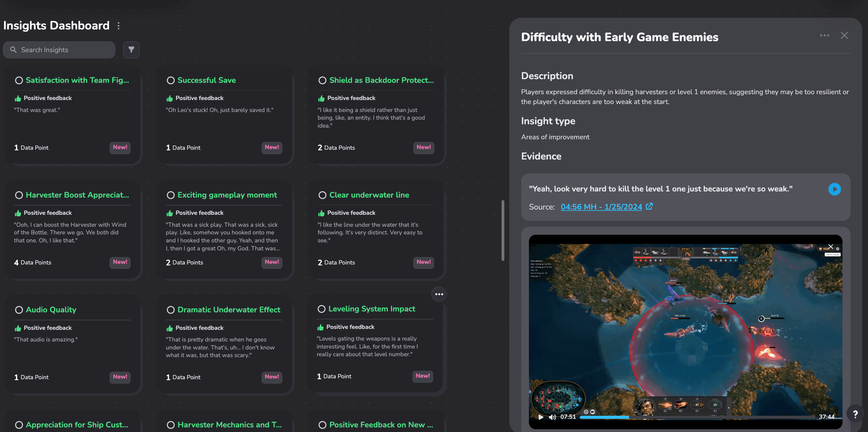Open the Insights Dashboard kebab menu

click(x=118, y=26)
